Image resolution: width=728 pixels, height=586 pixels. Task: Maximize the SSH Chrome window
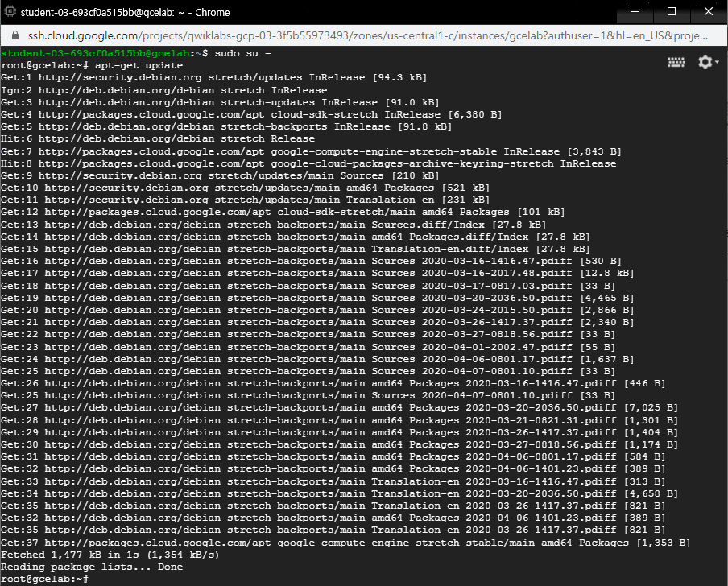(672, 11)
